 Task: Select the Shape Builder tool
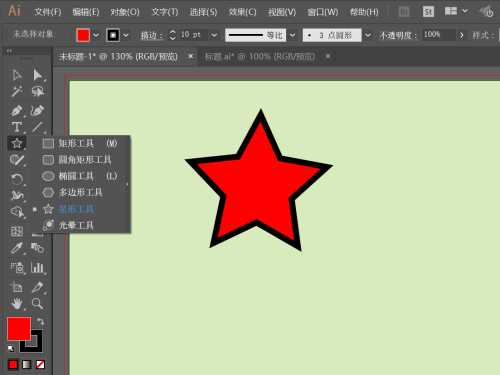point(17,212)
